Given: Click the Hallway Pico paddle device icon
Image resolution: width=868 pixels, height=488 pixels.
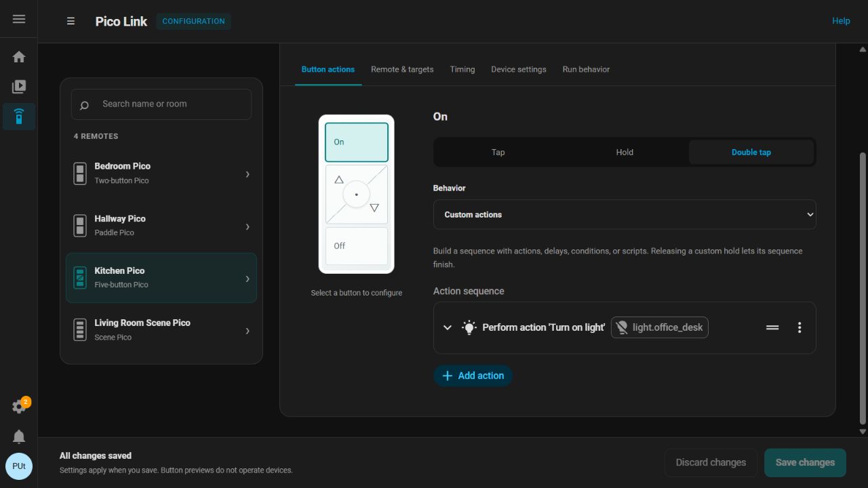Looking at the screenshot, I should (80, 225).
